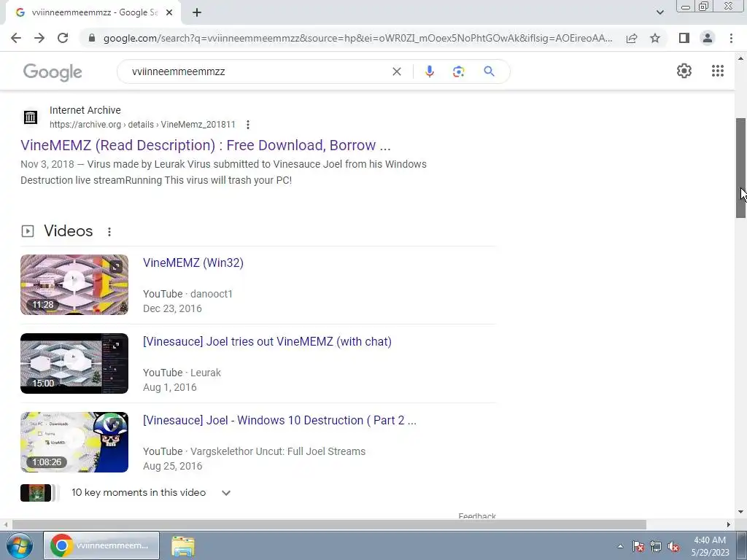Open the archive.org result's more options
The width and height of the screenshot is (747, 560).
coord(248,125)
